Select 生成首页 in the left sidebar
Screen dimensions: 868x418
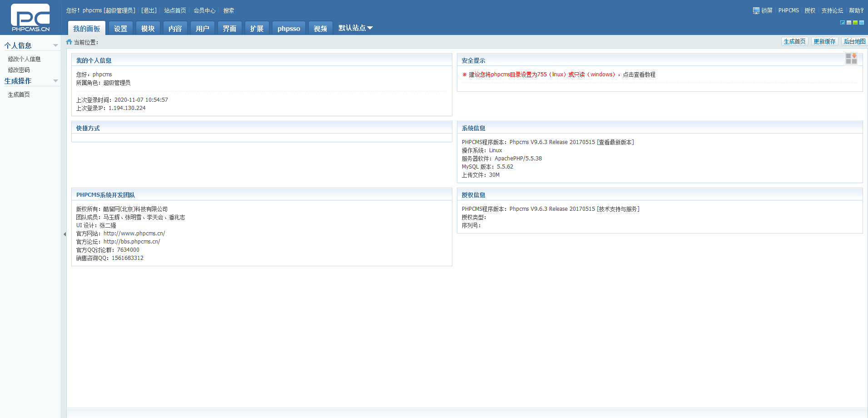[19, 95]
